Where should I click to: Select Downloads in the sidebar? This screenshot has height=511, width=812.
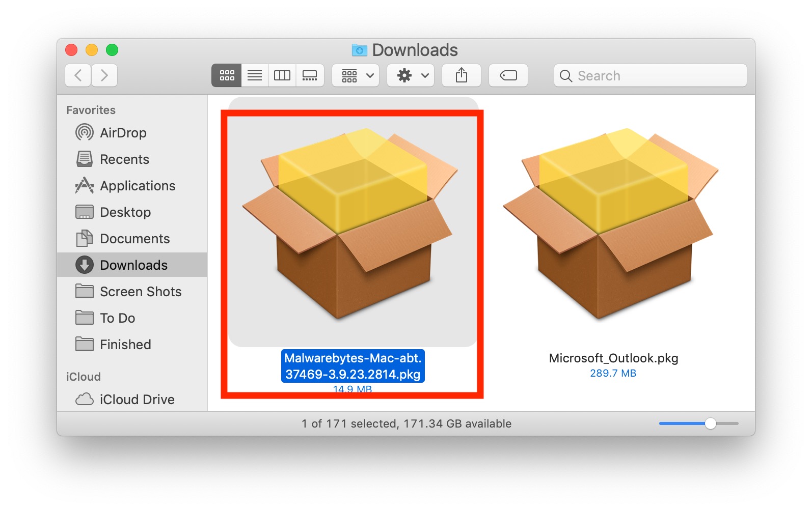(132, 265)
